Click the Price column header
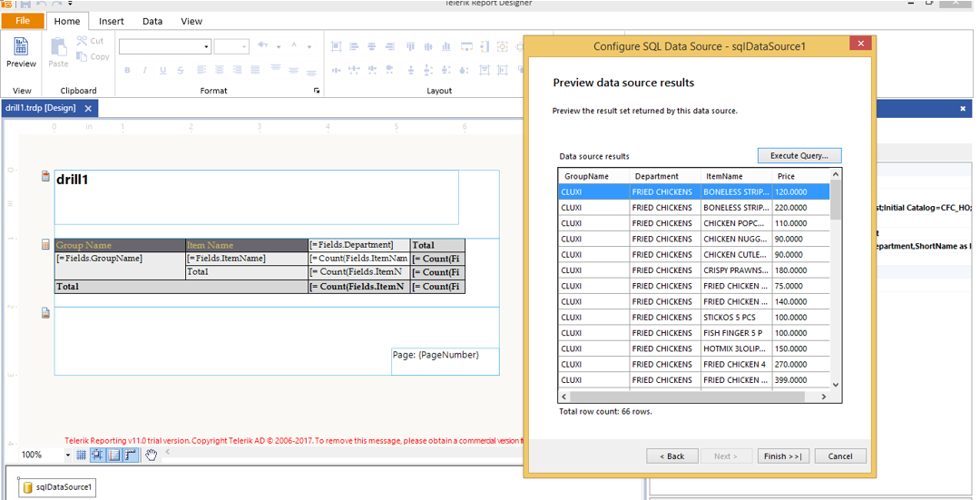 point(800,176)
